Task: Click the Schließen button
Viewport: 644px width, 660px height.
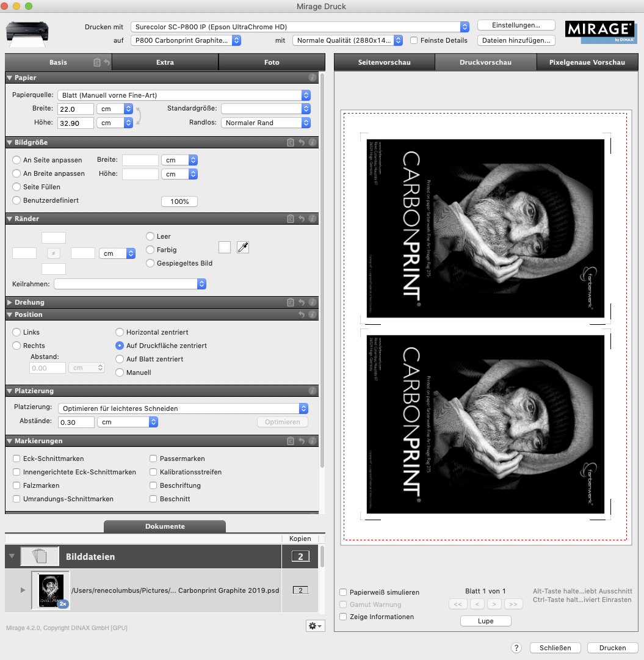Action: point(555,648)
